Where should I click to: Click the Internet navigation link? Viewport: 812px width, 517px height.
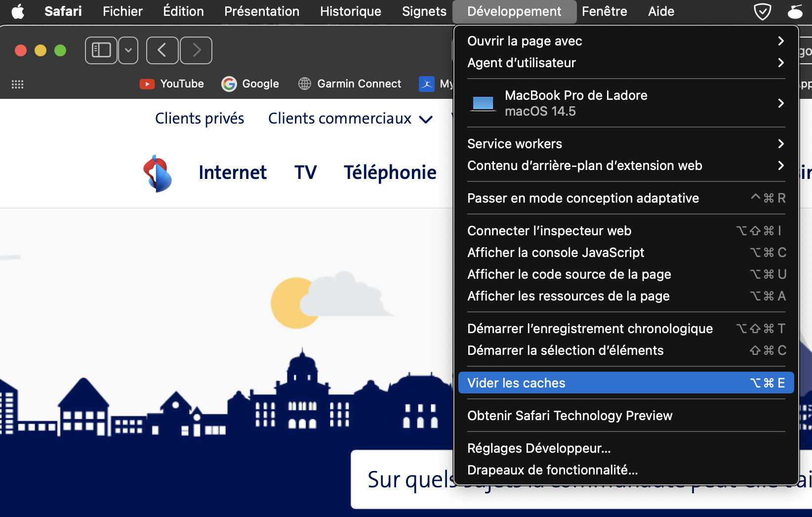pos(232,172)
